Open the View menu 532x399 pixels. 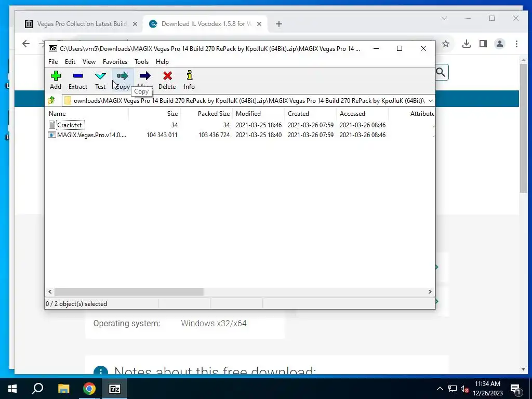(89, 62)
